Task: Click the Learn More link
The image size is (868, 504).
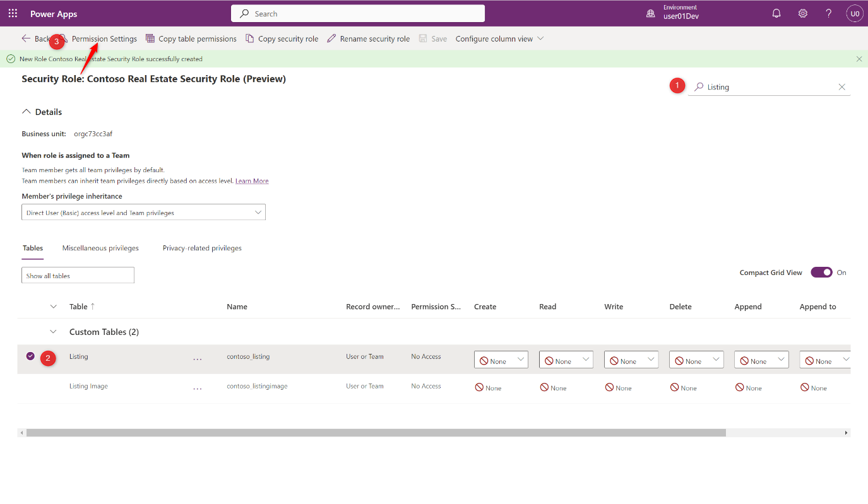Action: tap(251, 180)
